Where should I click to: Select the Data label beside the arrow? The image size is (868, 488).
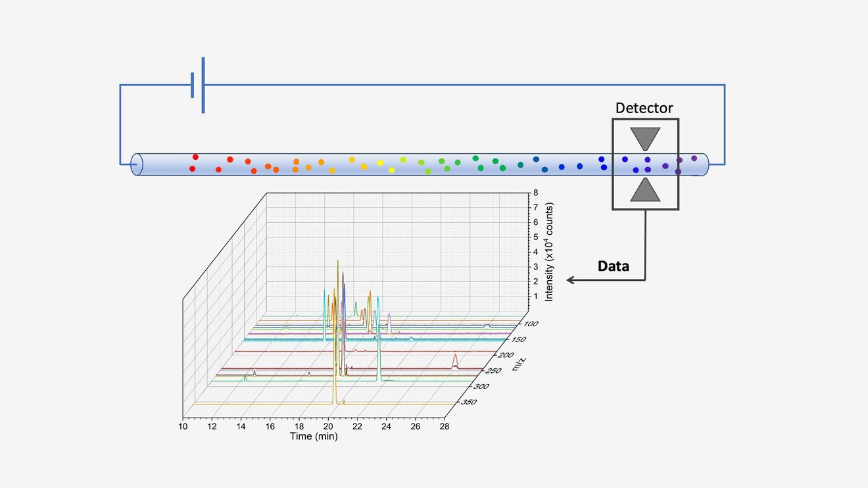pyautogui.click(x=614, y=266)
